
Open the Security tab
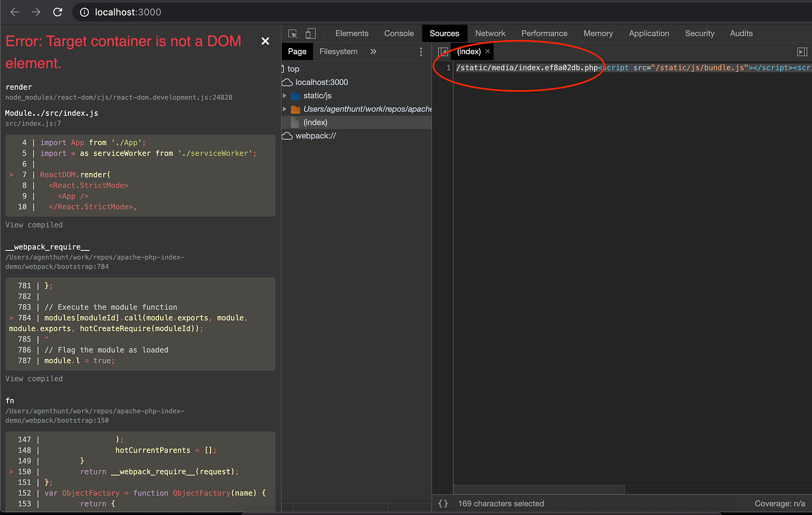click(699, 34)
